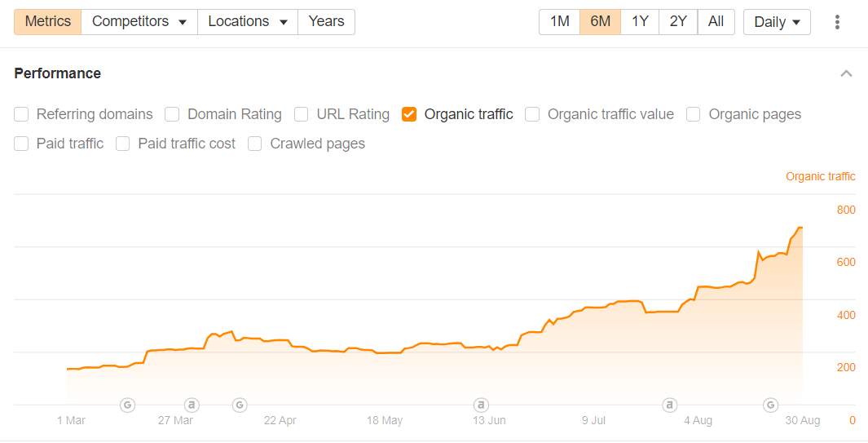The width and height of the screenshot is (868, 443).
Task: Enable the Domain Rating checkbox
Action: click(x=172, y=114)
